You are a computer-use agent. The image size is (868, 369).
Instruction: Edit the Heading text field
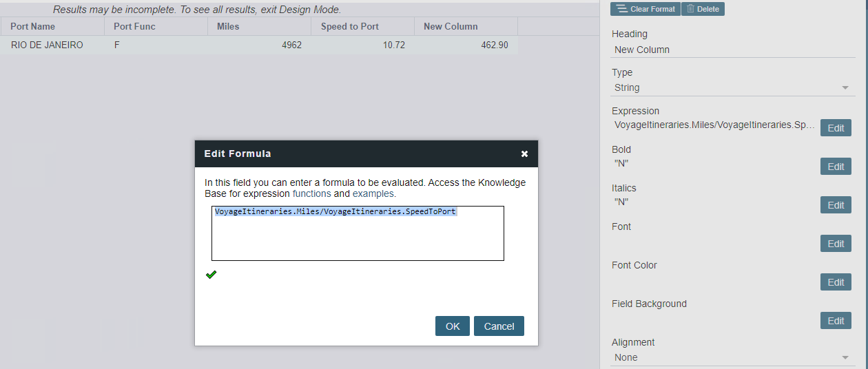click(733, 50)
